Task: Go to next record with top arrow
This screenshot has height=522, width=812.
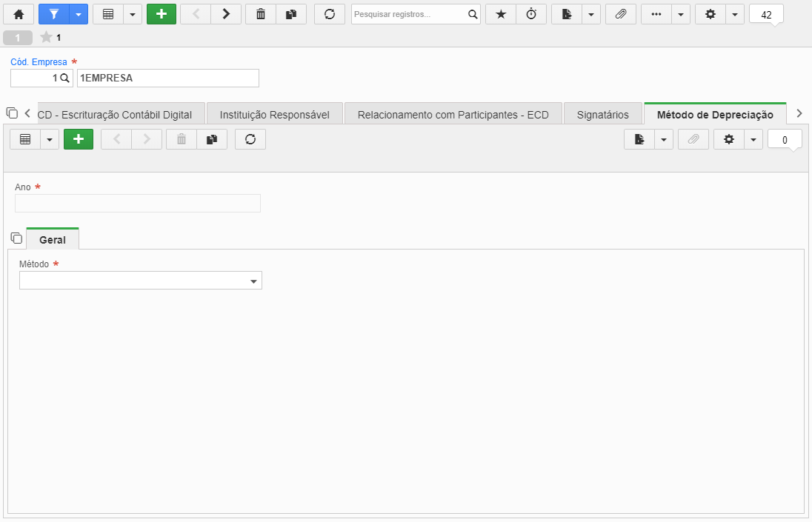Action: [226, 15]
